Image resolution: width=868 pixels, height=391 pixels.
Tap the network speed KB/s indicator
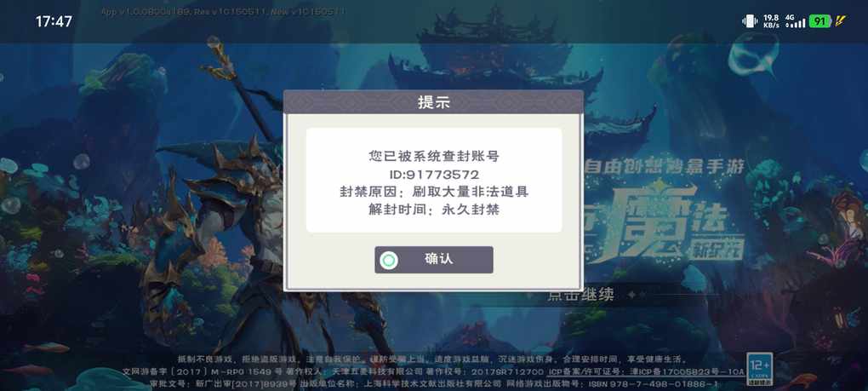[x=771, y=21]
